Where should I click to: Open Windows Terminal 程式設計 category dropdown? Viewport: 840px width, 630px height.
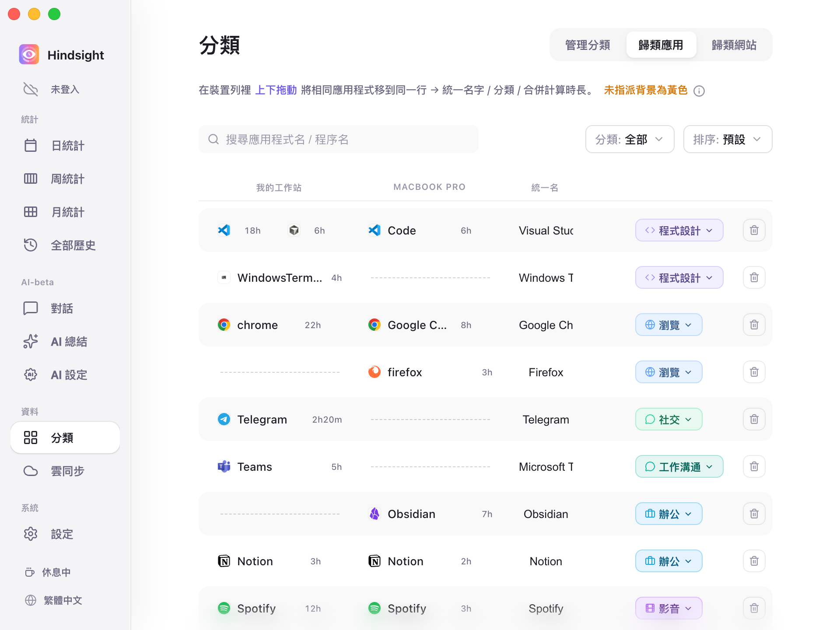[x=679, y=277]
